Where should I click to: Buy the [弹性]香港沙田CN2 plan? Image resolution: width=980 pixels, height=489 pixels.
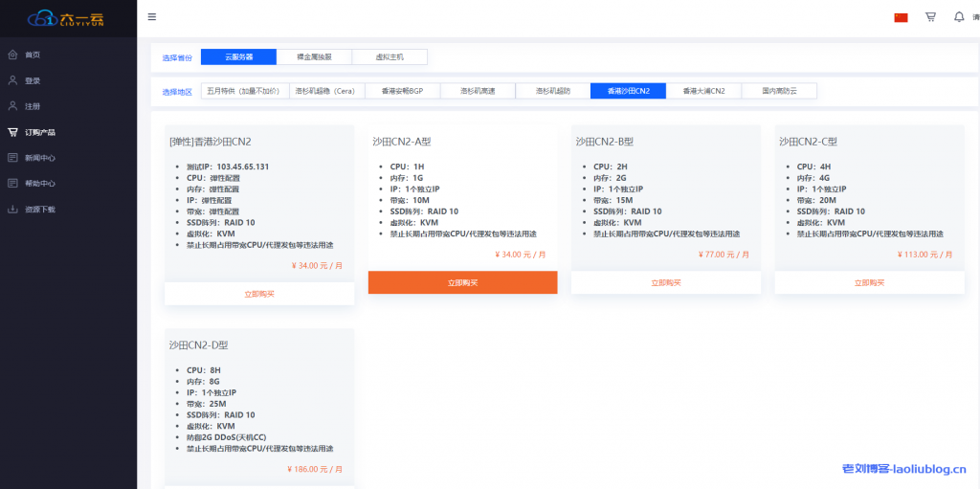pos(259,293)
